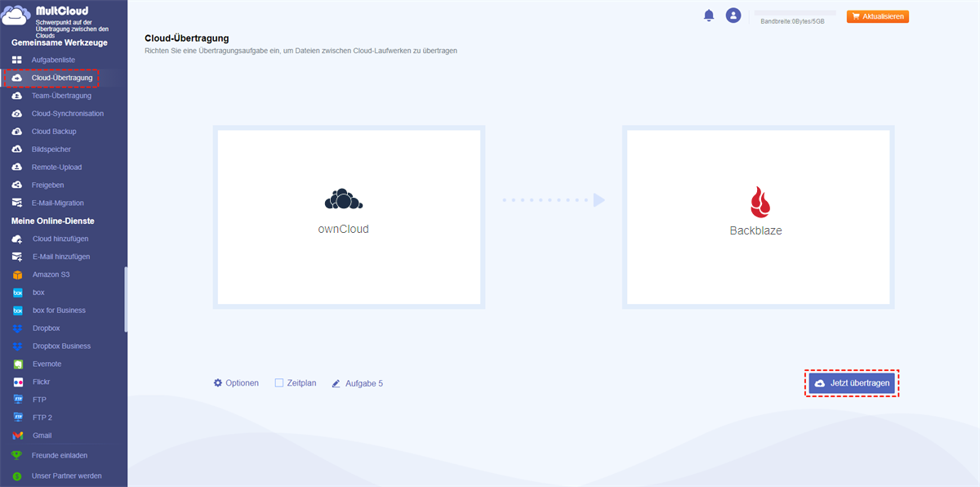Select FTP 2 in services list

click(42, 418)
